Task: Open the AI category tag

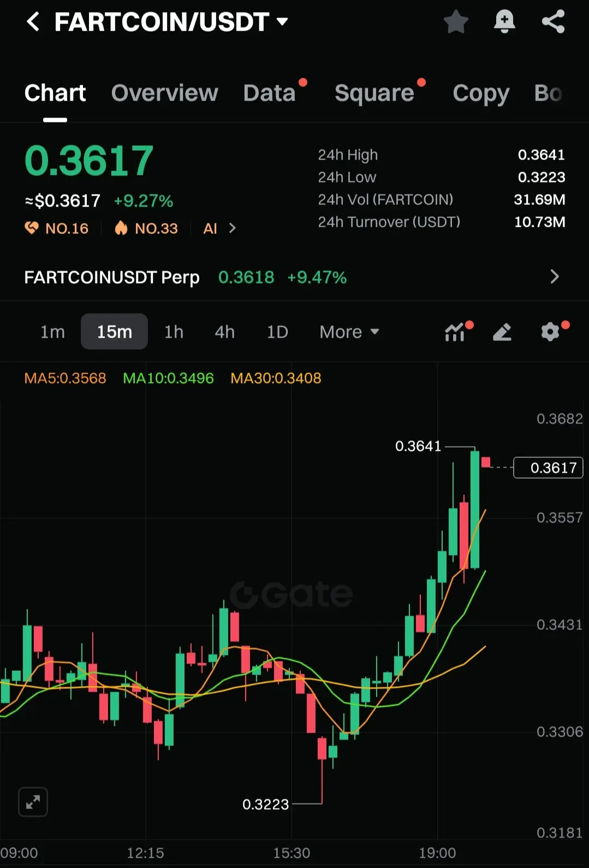Action: point(210,228)
